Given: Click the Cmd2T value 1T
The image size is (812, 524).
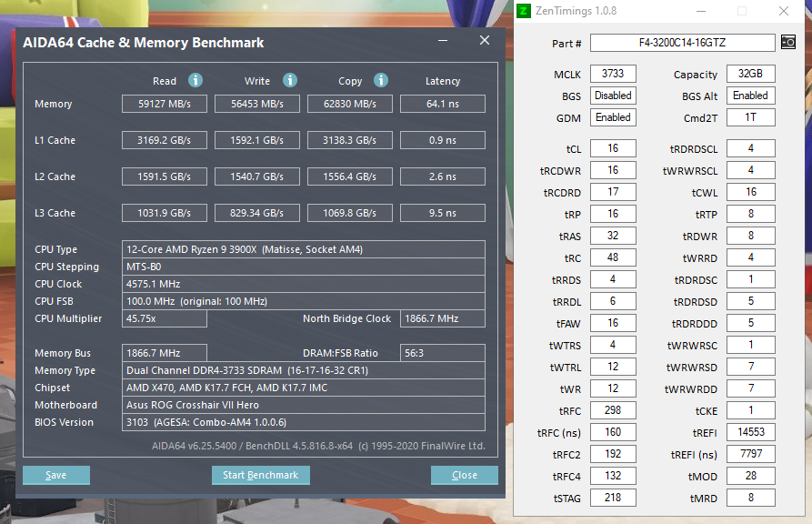Looking at the screenshot, I should (750, 117).
